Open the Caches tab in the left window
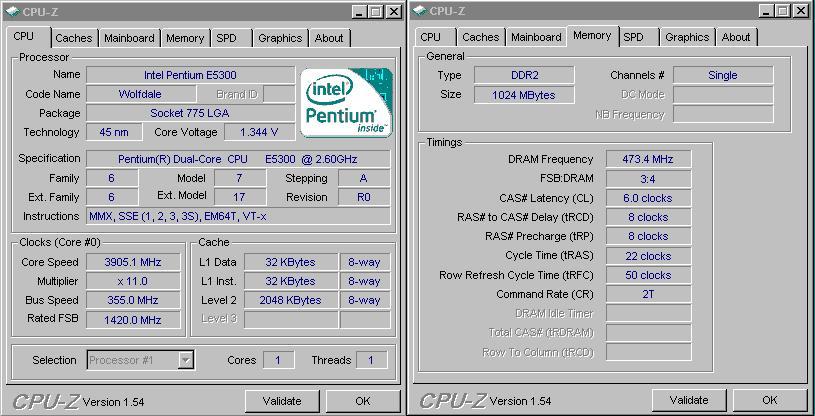This screenshot has width=815, height=416. (73, 38)
